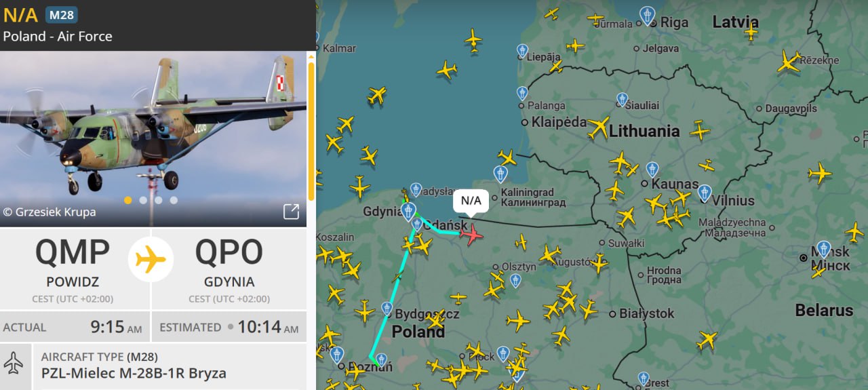Click the red selected aircraft on map
This screenshot has height=390, width=868.
tap(471, 234)
